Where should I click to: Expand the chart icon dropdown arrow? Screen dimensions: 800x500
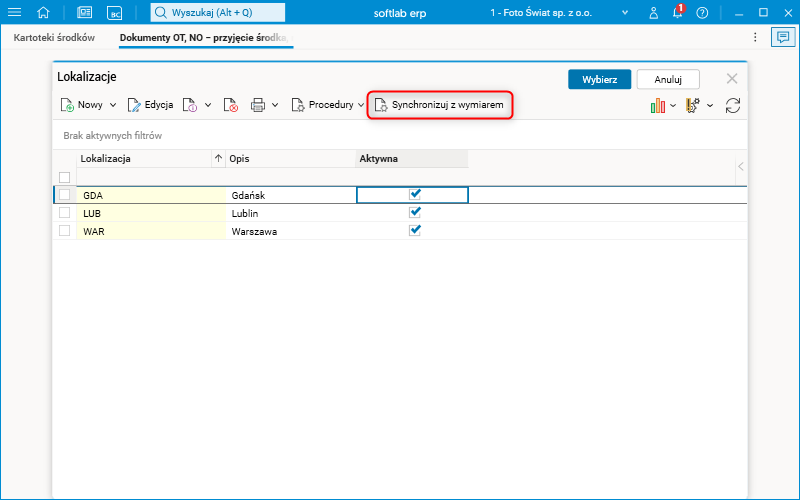point(673,106)
